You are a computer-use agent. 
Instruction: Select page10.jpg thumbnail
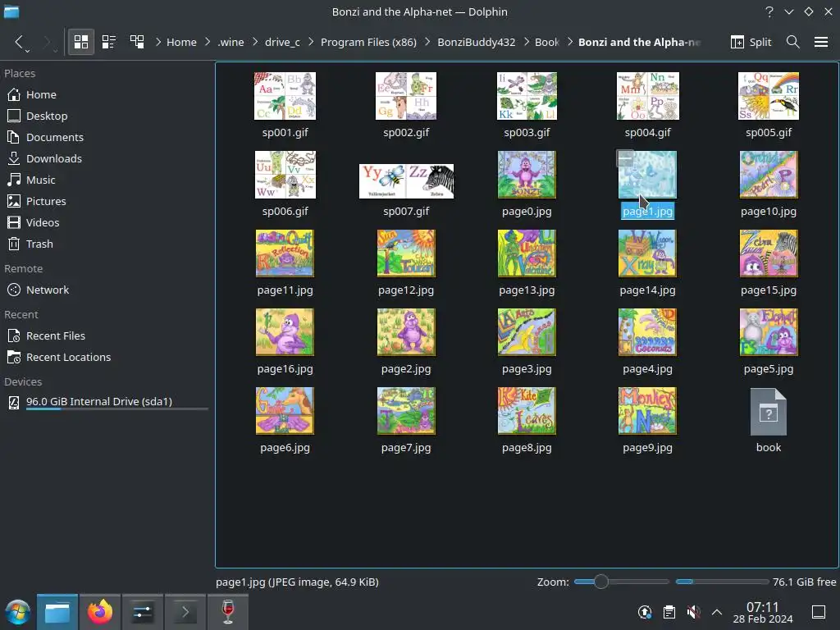pos(769,175)
